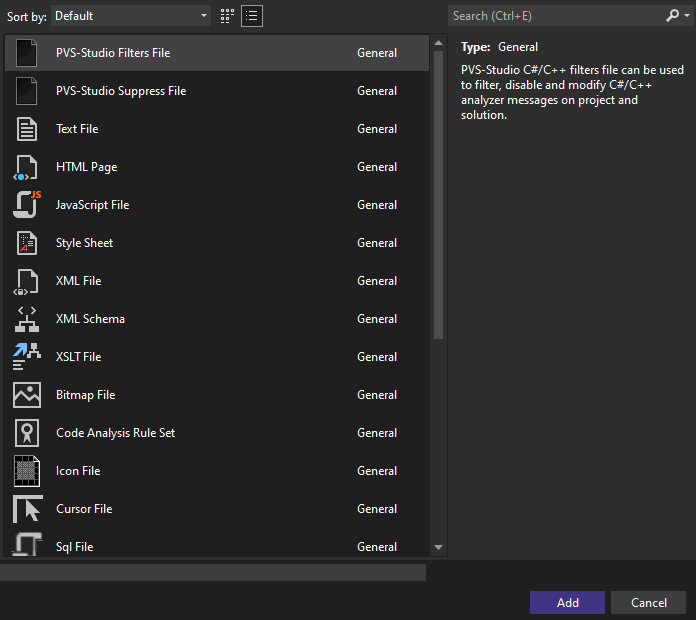The height and width of the screenshot is (620, 696).
Task: Expand the search options dropdown arrow
Action: point(685,16)
